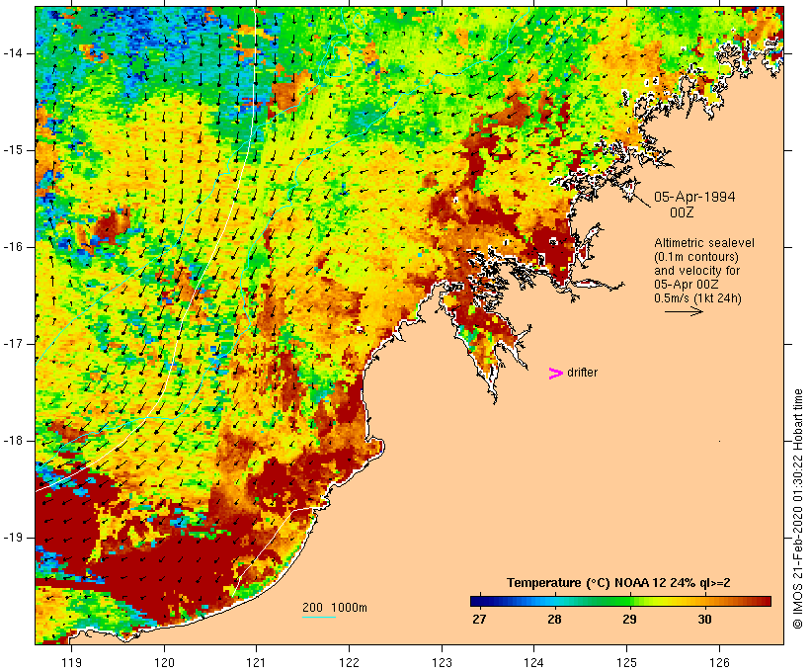
Task: Click the 'and velocity for' caption line
Action: coord(696,271)
